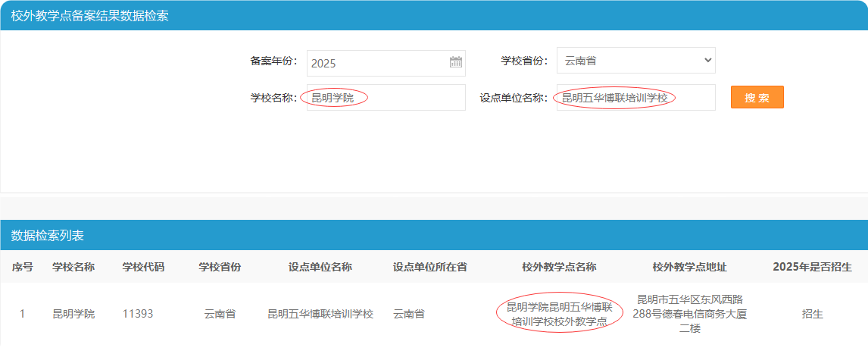868x354 pixels.
Task: Click the 学校名称 column header in table
Action: click(x=73, y=267)
